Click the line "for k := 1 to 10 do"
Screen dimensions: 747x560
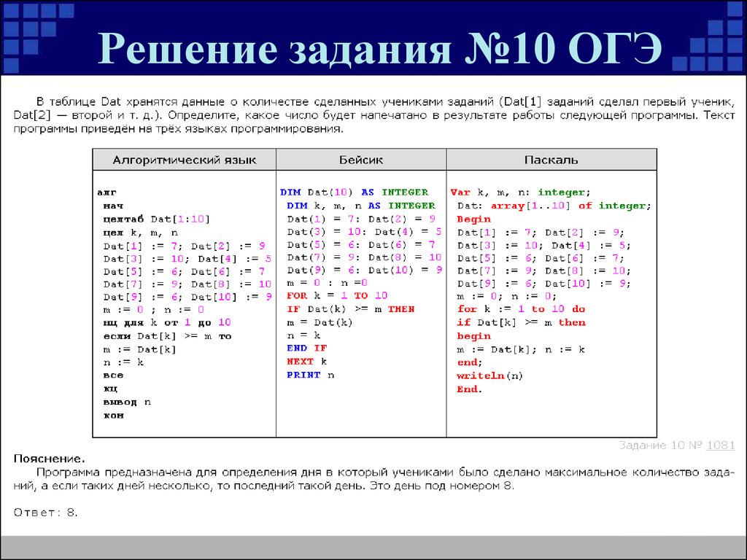521,309
